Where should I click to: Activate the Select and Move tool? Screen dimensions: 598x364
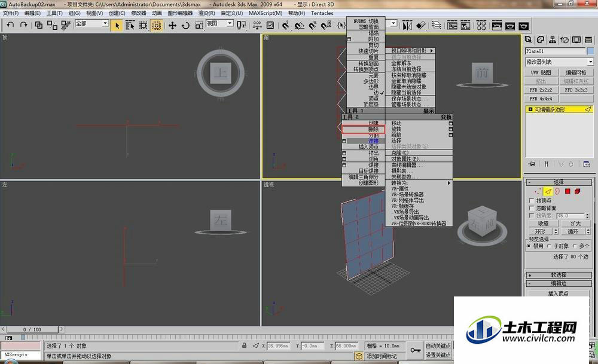point(172,26)
